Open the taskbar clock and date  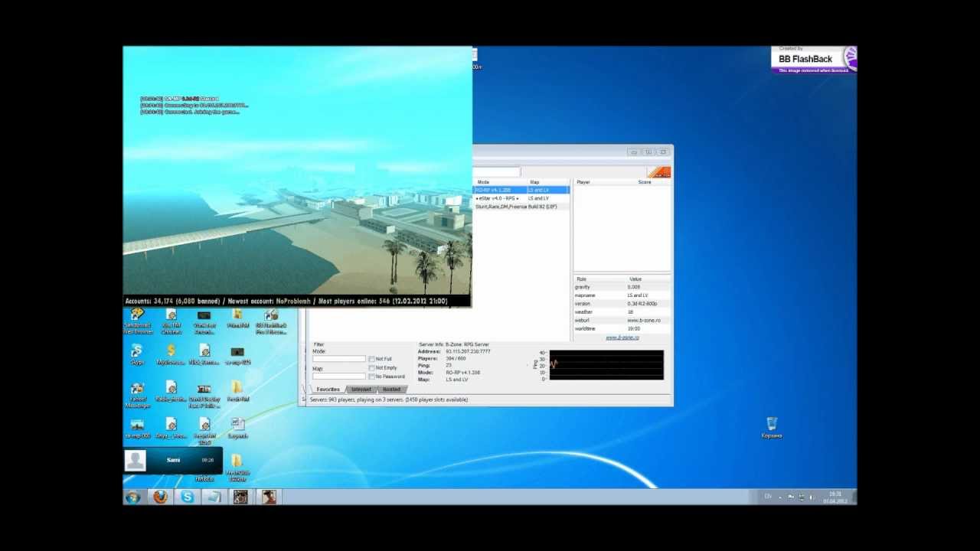tap(835, 497)
